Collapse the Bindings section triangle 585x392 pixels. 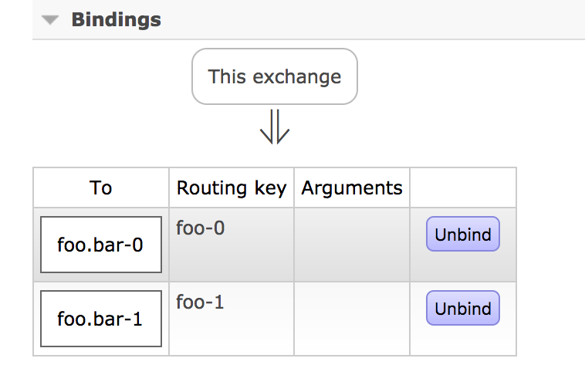[50, 20]
